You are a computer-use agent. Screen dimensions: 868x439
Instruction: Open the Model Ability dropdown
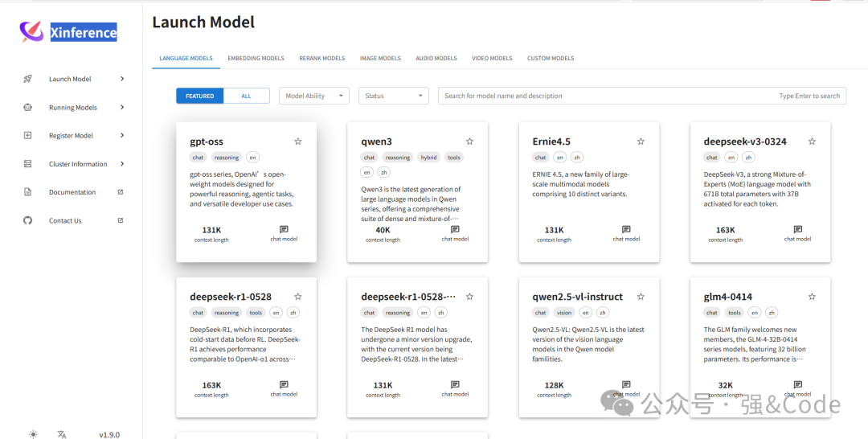(314, 96)
